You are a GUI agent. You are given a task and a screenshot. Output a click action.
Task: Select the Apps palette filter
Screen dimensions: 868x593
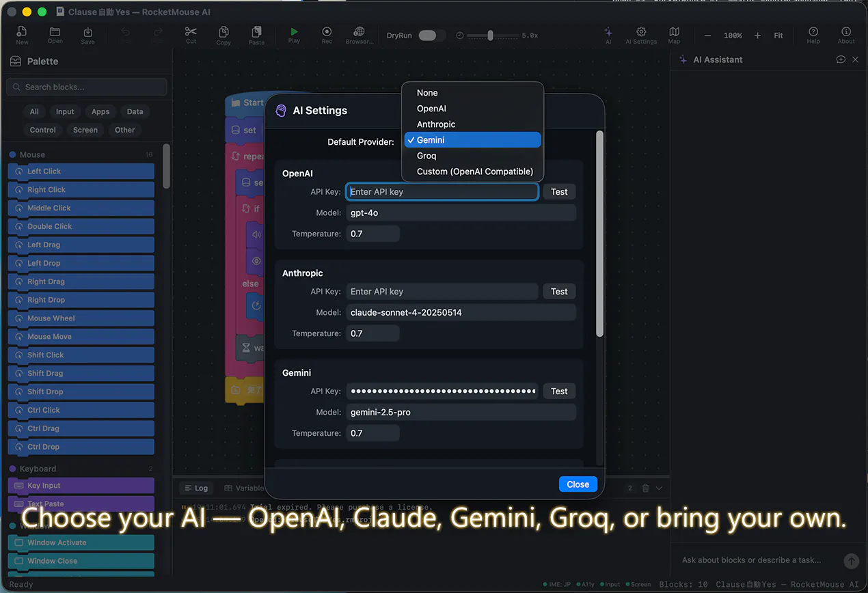tap(100, 111)
